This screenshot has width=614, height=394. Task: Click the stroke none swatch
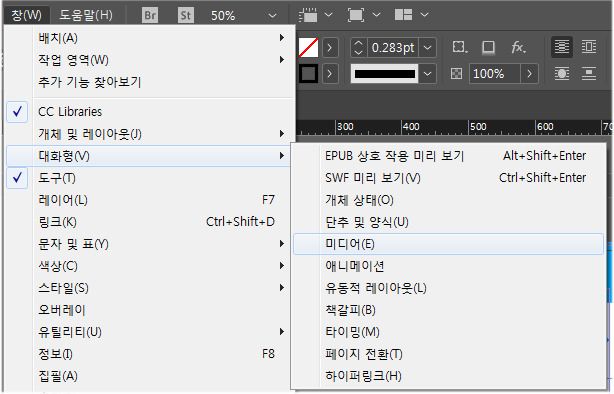(309, 48)
